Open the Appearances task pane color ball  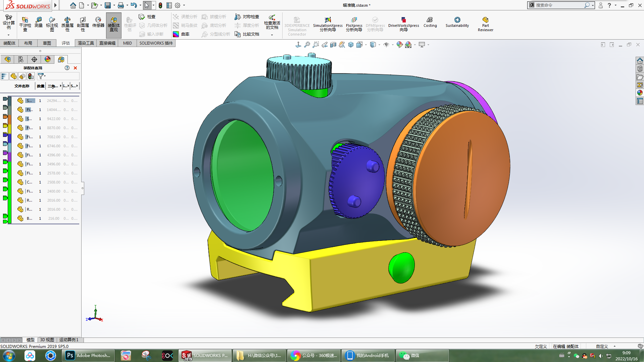coord(640,93)
